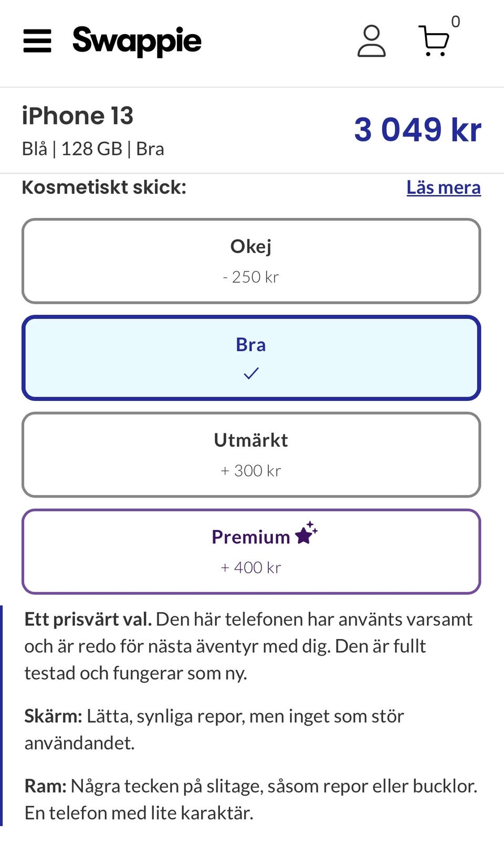
Task: Click the Kosmetiskt skick heading
Action: [104, 188]
